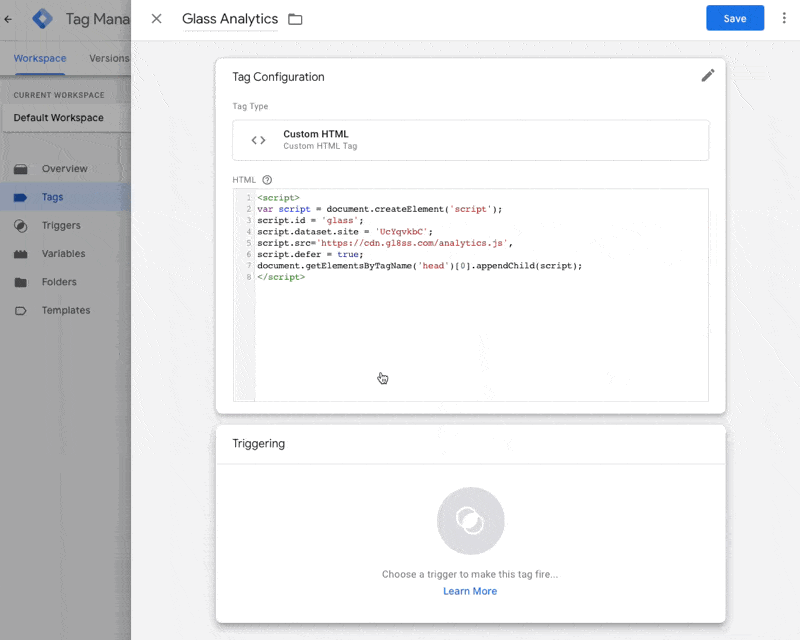Click the Google Tag Manager logo

(x=43, y=19)
